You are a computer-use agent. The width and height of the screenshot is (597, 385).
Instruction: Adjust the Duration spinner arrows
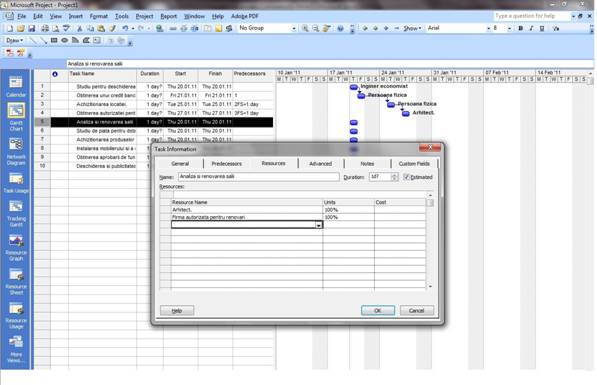(394, 177)
